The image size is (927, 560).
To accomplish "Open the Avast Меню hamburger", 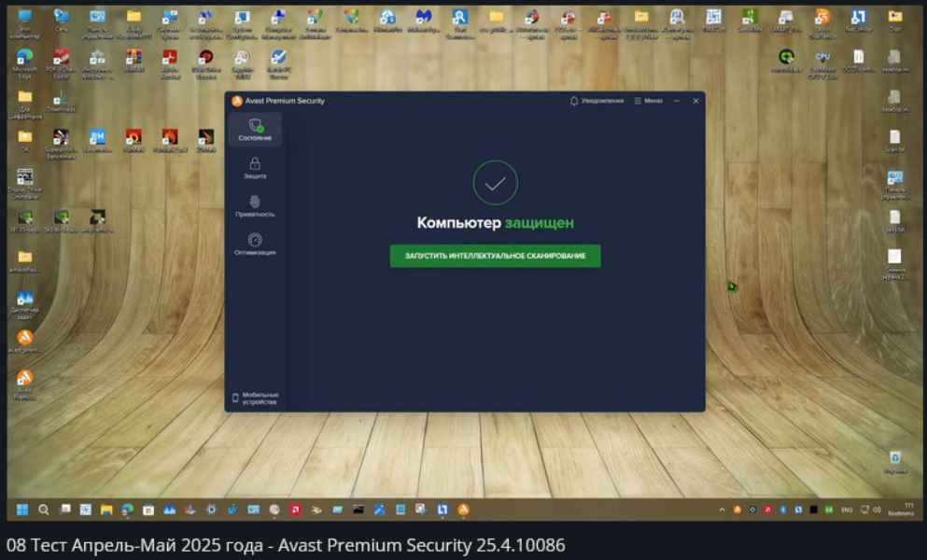I will coord(649,101).
